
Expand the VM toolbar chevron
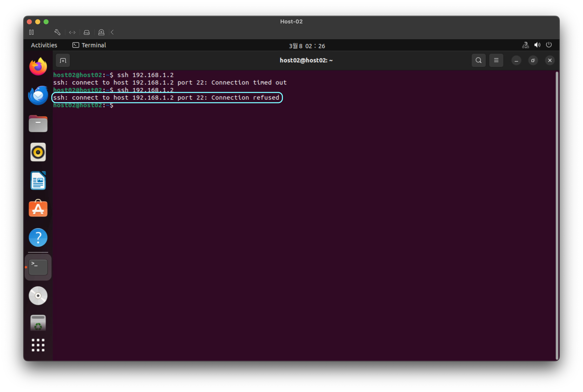(112, 32)
